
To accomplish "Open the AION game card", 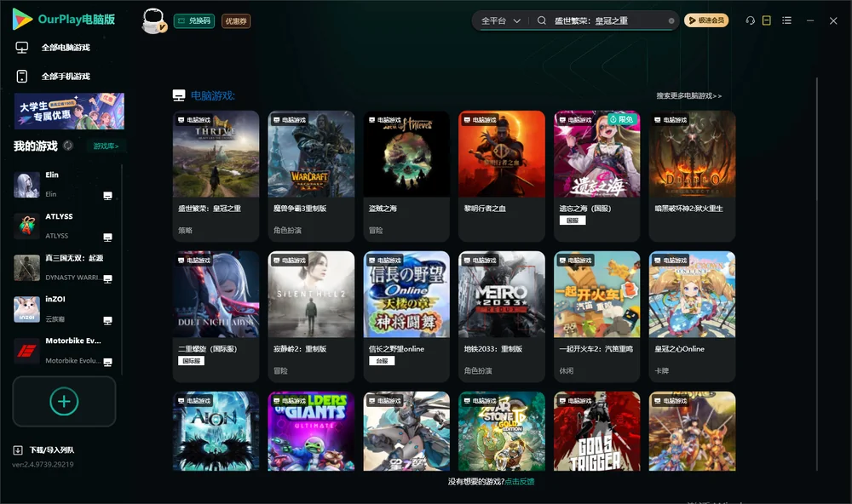I will [216, 432].
